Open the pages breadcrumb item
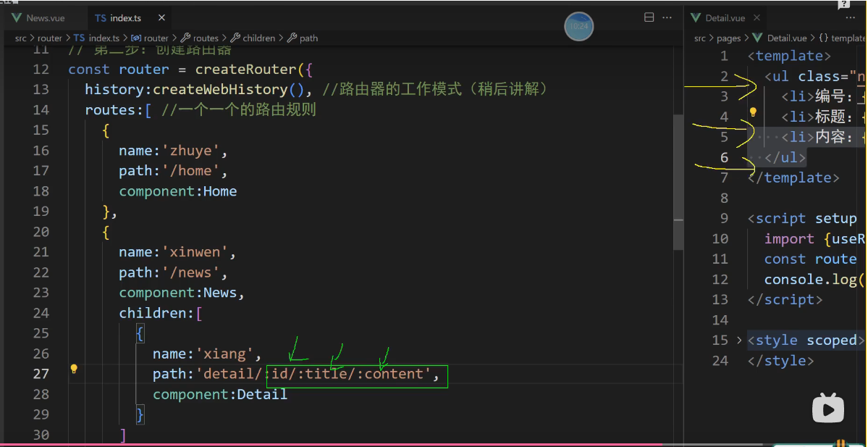This screenshot has width=868, height=447. (x=728, y=38)
